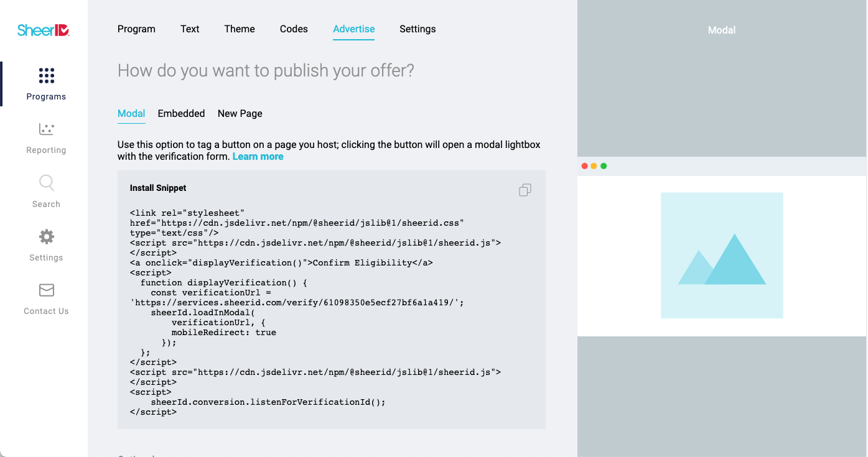The height and width of the screenshot is (457, 868).
Task: Open the top Settings tab
Action: pyautogui.click(x=418, y=29)
